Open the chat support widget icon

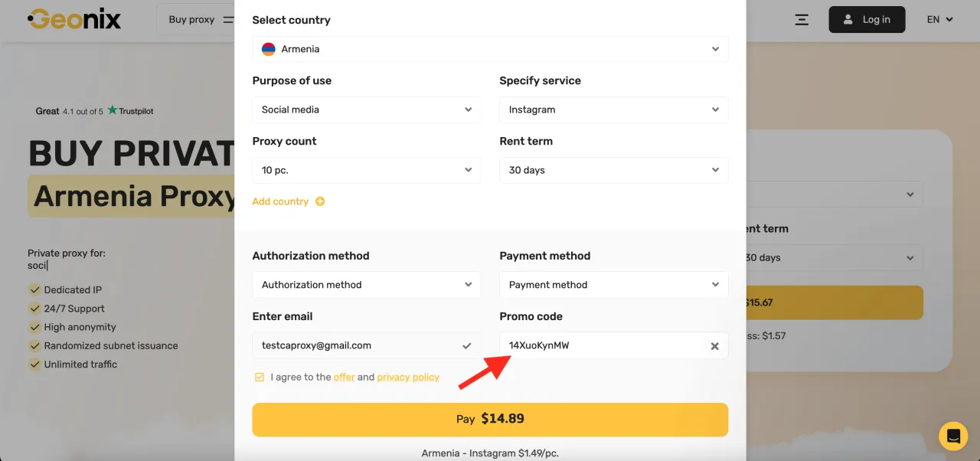tap(953, 436)
